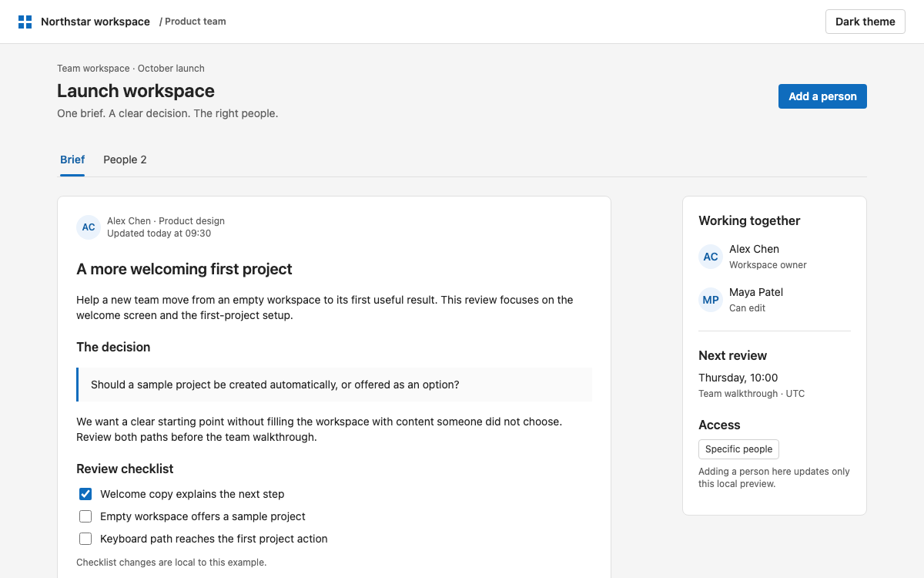
Task: Click the 'Can edit' label
Action: [747, 308]
